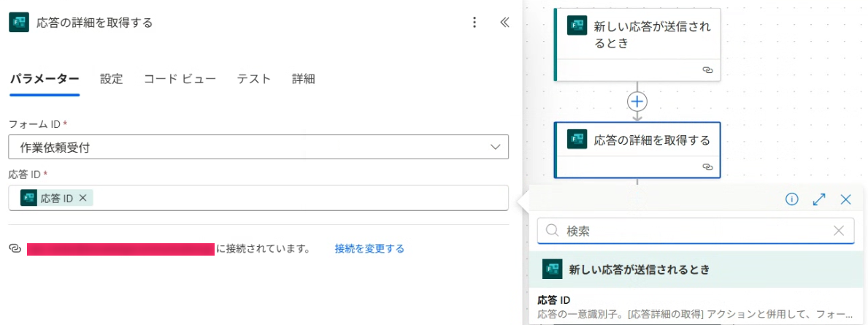Open info in the dynamic content popup
Viewport: 868px width, 325px height.
(792, 199)
